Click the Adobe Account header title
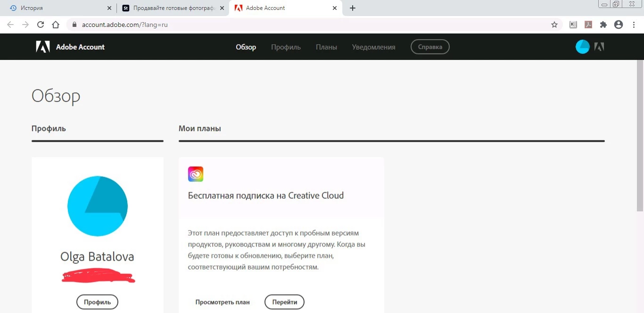Screen dimensions: 644x313 pyautogui.click(x=80, y=47)
